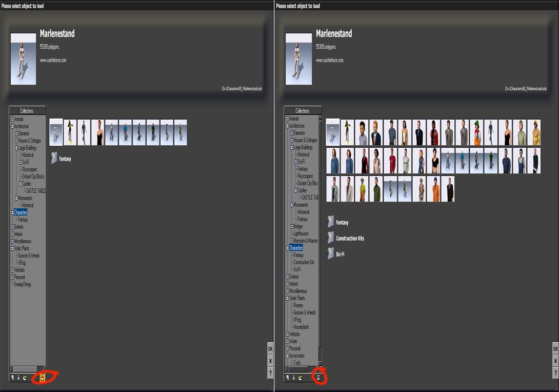
Task: Select Tools under Accessories
Action: coord(297,363)
